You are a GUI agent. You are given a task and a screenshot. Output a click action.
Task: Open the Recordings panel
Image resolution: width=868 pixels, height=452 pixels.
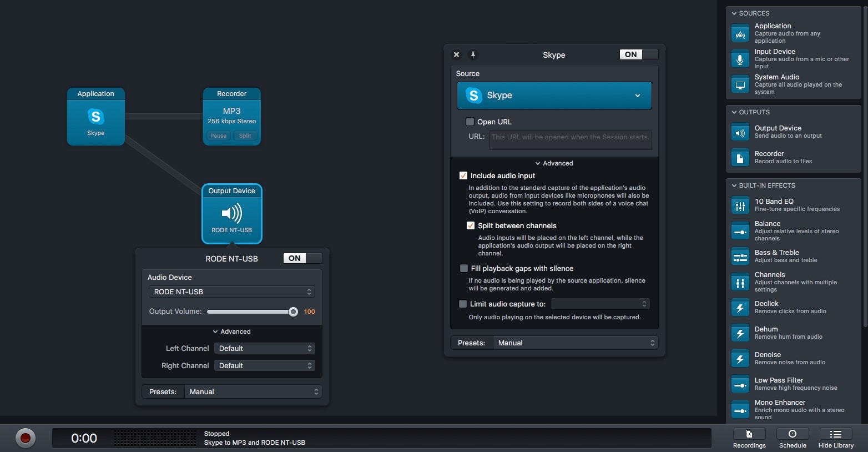(749, 438)
